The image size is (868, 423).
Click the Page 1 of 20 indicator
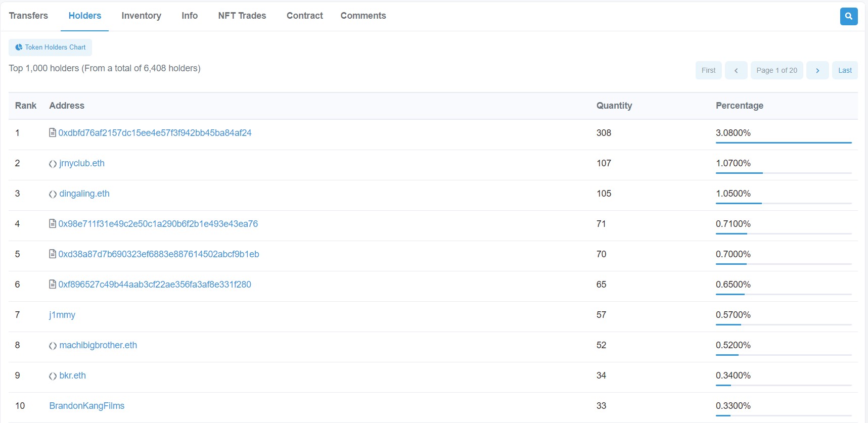click(776, 70)
